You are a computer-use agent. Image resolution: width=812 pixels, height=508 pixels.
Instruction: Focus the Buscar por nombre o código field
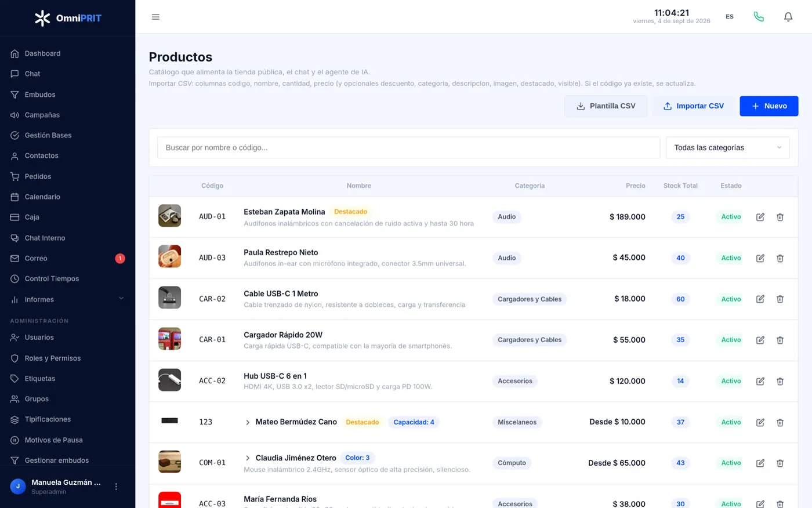[408, 147]
